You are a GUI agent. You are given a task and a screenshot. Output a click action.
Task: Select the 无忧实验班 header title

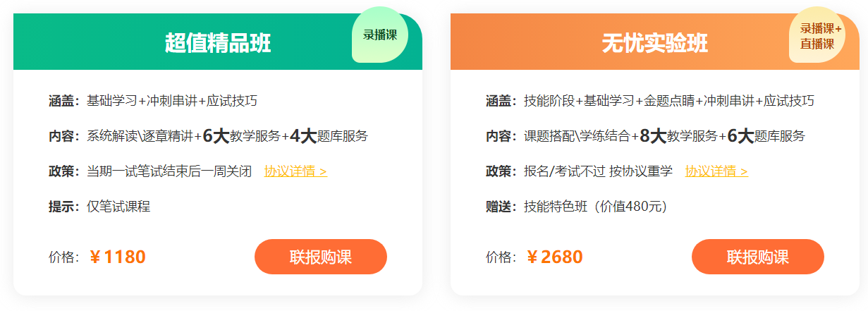click(x=655, y=43)
